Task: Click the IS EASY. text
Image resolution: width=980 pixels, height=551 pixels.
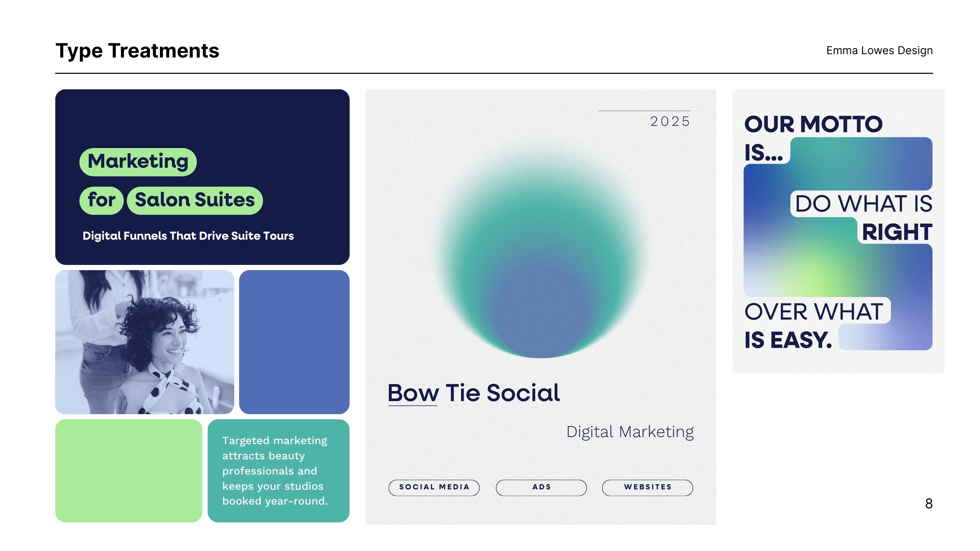Action: (788, 340)
